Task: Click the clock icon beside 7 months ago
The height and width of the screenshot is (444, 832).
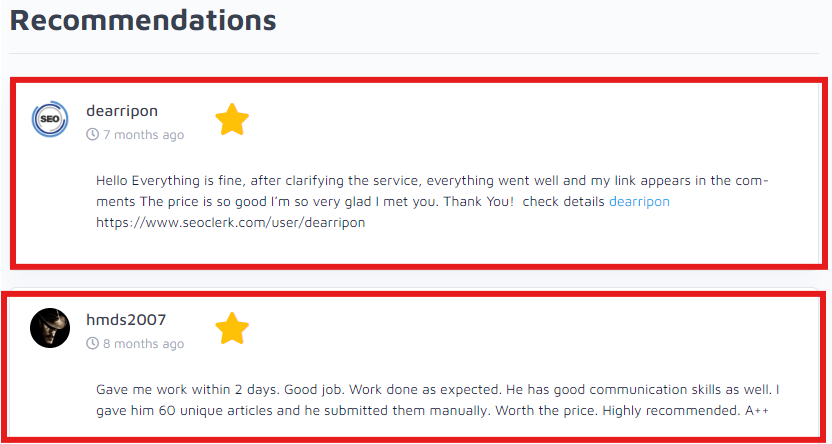Action: click(93, 134)
